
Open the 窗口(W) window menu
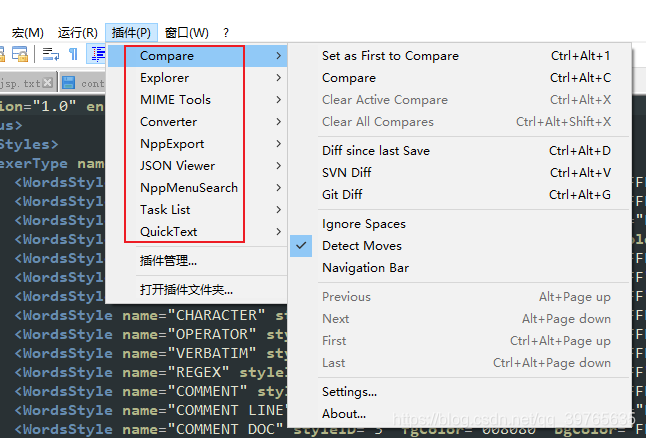pos(187,33)
